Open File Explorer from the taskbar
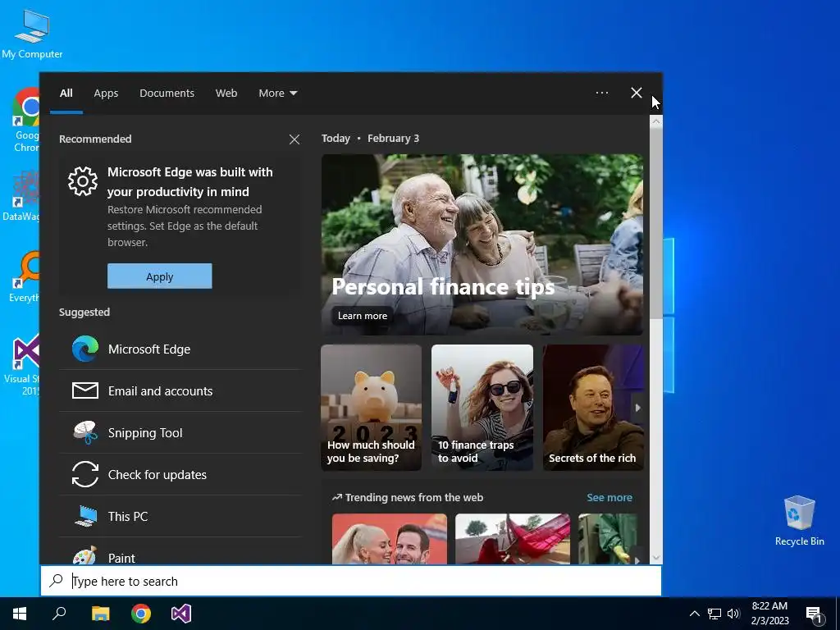This screenshot has height=630, width=840. (x=100, y=614)
